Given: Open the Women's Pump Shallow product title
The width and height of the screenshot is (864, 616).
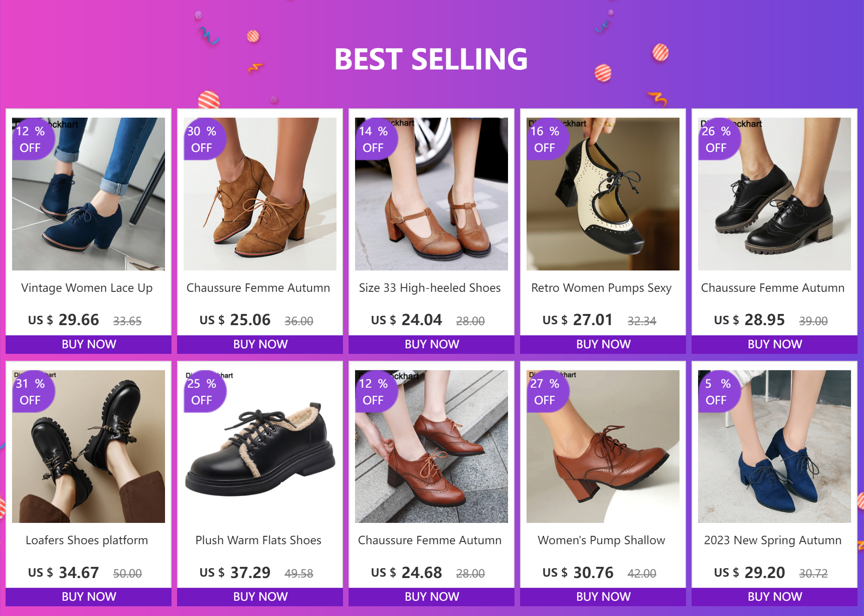Looking at the screenshot, I should pos(601,540).
